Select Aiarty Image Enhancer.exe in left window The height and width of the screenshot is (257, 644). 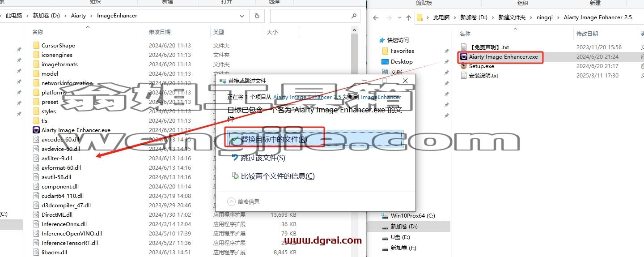(76, 130)
